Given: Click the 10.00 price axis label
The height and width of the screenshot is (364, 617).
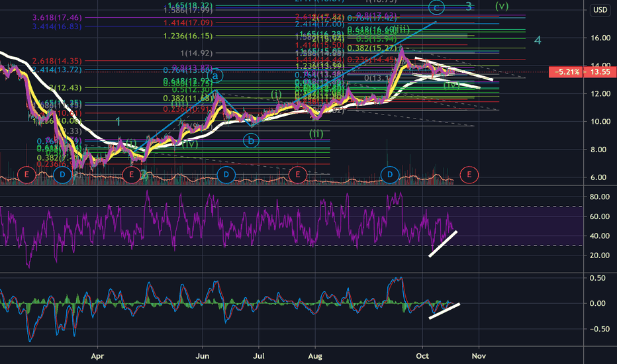Looking at the screenshot, I should (x=600, y=122).
